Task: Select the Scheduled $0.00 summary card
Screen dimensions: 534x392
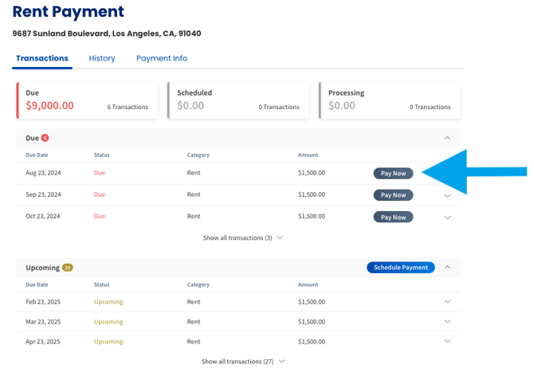Action: [x=238, y=100]
